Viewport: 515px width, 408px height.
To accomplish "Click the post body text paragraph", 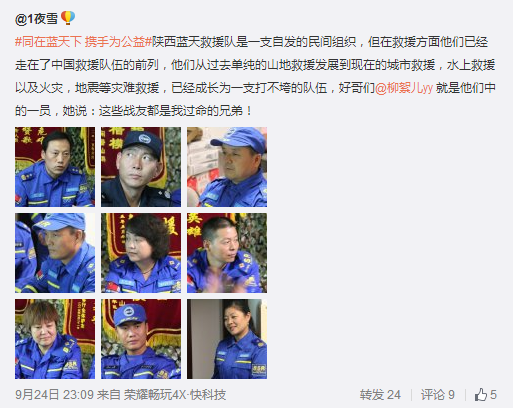I will click(x=255, y=76).
